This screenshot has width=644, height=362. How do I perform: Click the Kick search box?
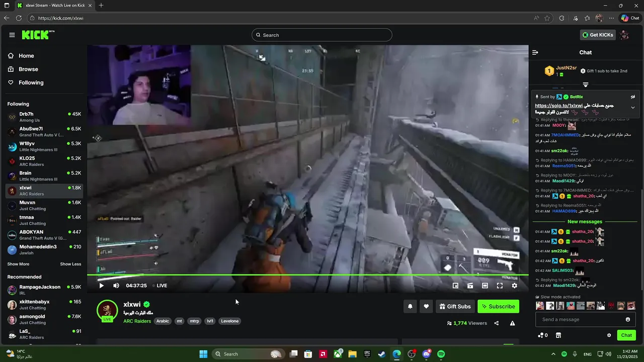click(322, 35)
